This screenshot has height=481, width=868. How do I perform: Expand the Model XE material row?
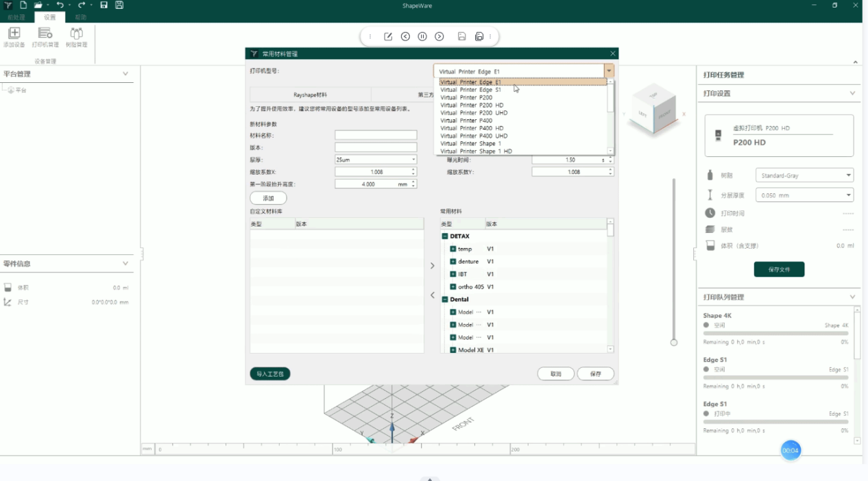coord(453,350)
